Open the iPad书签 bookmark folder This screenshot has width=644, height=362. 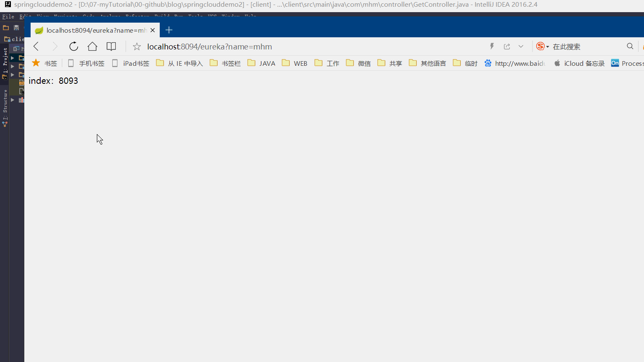131,63
